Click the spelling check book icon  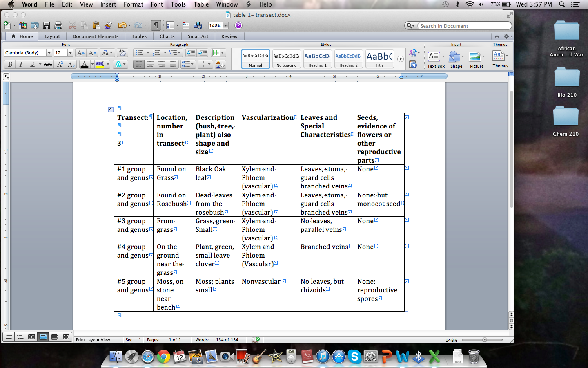tap(256, 340)
